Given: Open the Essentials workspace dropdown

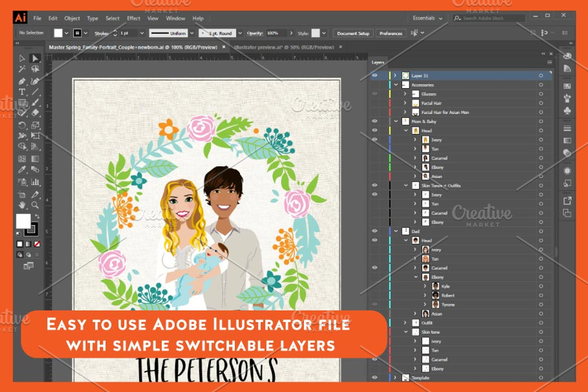Looking at the screenshot, I should pos(427,18).
